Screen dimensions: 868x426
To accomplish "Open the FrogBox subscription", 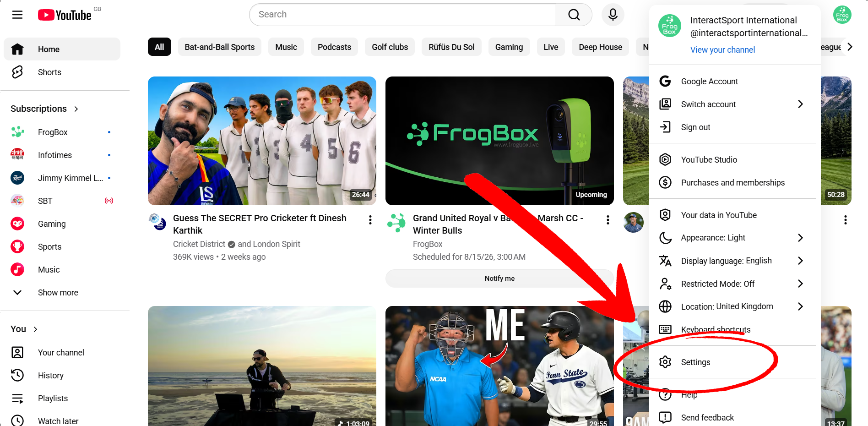I will tap(62, 132).
